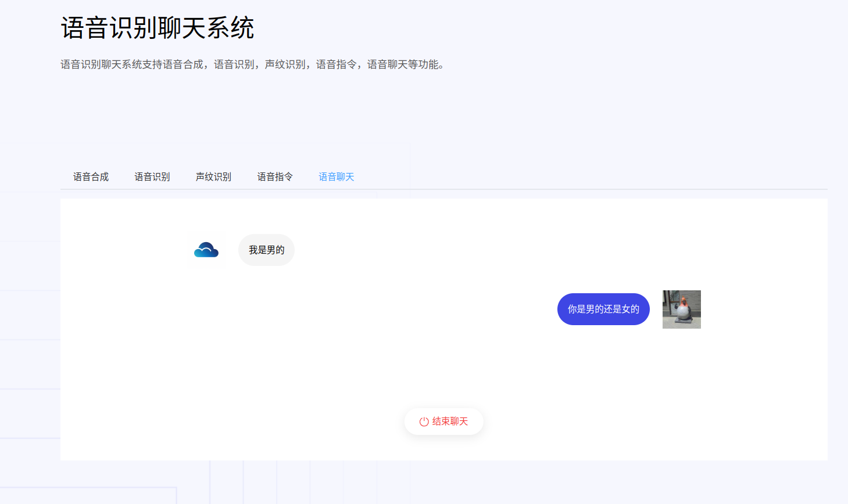The width and height of the screenshot is (848, 504).
Task: Click the user's avatar photo
Action: click(x=681, y=309)
